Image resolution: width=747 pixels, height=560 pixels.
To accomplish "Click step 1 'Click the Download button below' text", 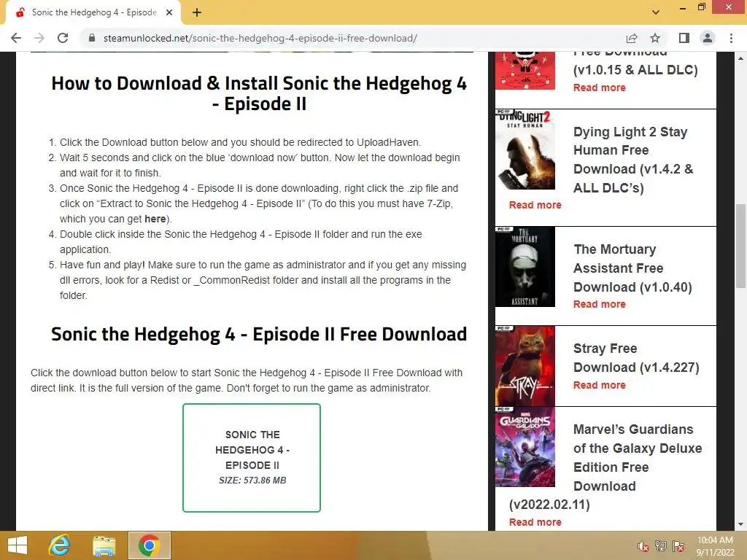I will pyautogui.click(x=240, y=142).
